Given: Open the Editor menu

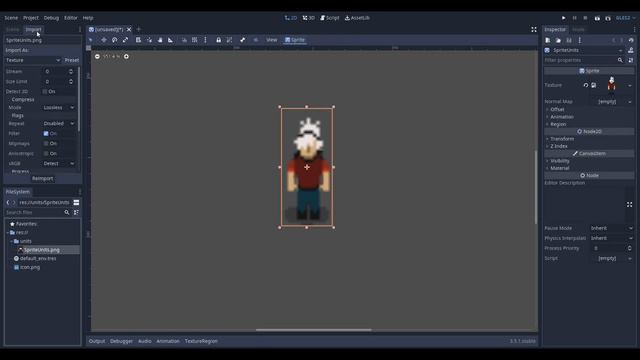Looking at the screenshot, I should pos(71,18).
